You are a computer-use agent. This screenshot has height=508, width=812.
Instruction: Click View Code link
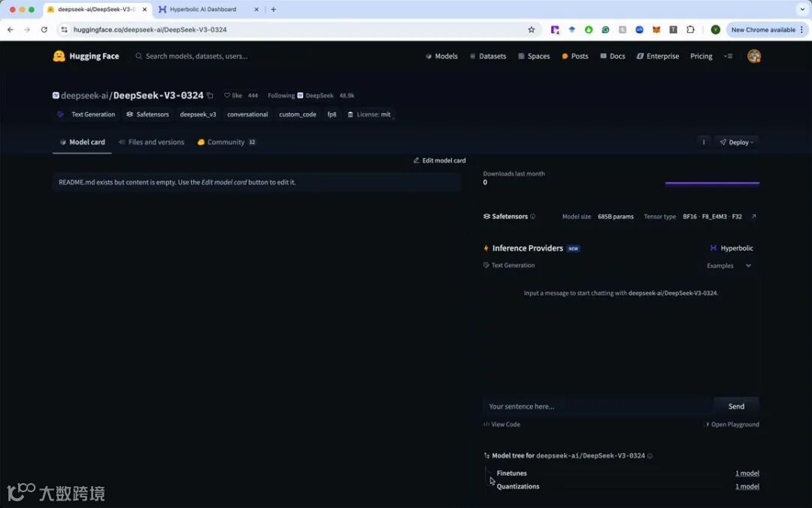click(501, 424)
